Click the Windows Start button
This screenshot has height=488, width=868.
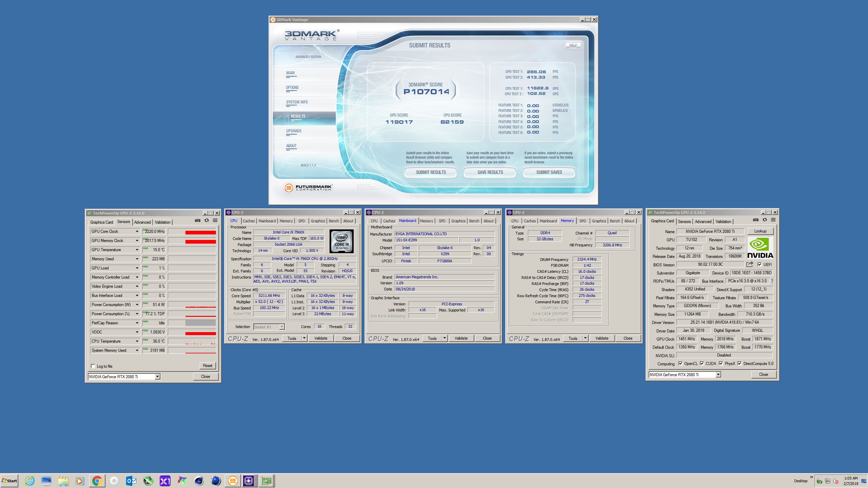click(x=9, y=481)
